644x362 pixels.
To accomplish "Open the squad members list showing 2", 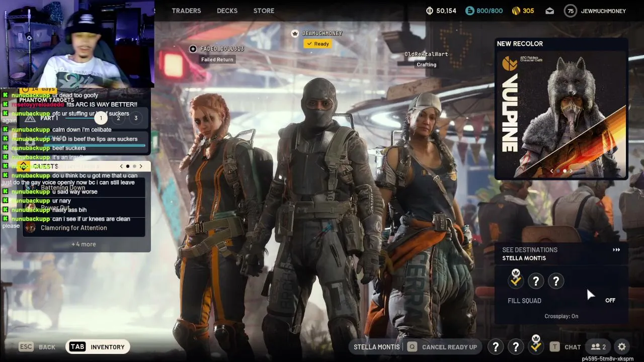I will pyautogui.click(x=599, y=347).
